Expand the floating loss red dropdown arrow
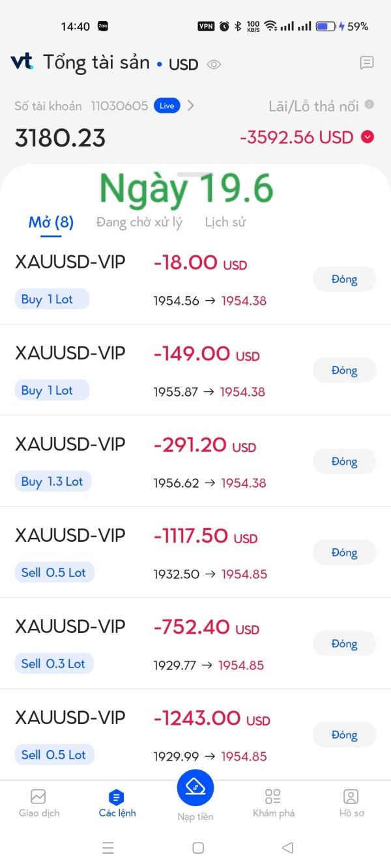391x868 pixels. point(368,137)
